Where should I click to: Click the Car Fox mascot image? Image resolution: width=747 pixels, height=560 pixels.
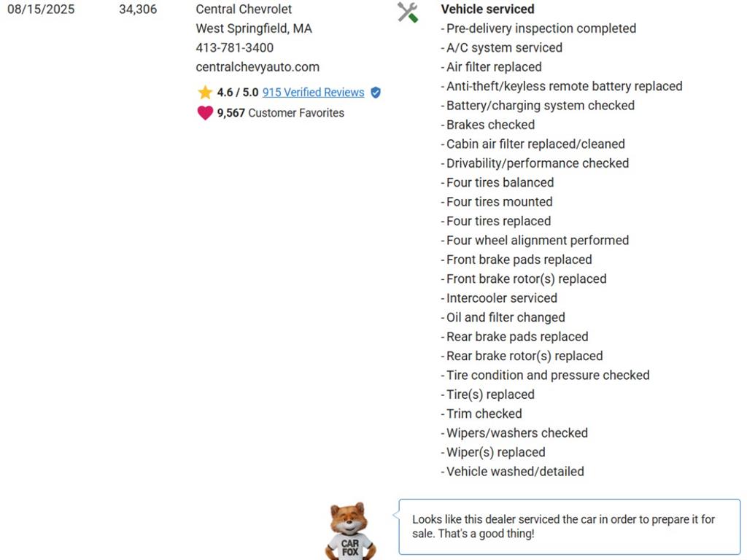(351, 532)
